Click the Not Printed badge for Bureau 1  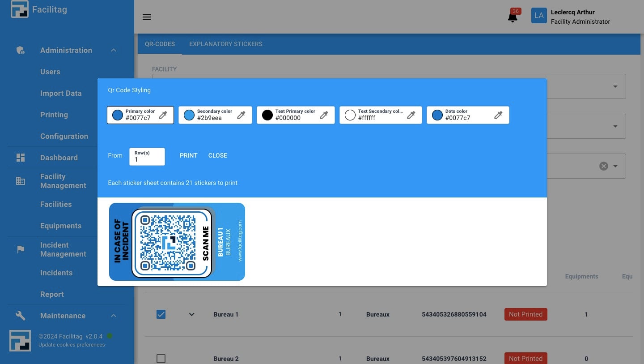(x=525, y=314)
